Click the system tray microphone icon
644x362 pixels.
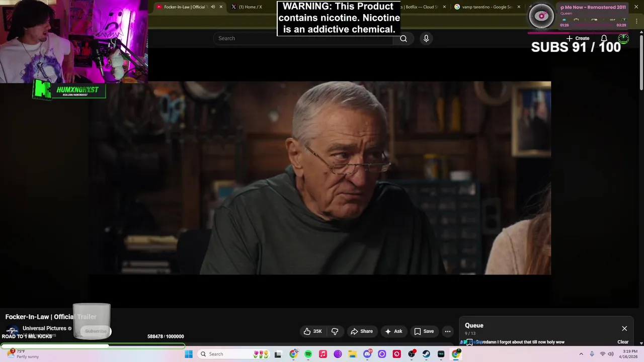coord(592,354)
